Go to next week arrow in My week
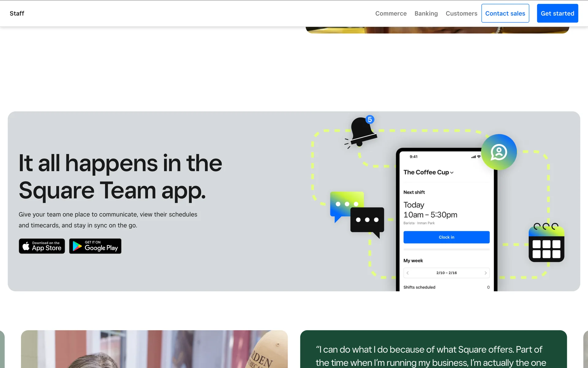The width and height of the screenshot is (588, 368). pos(485,273)
